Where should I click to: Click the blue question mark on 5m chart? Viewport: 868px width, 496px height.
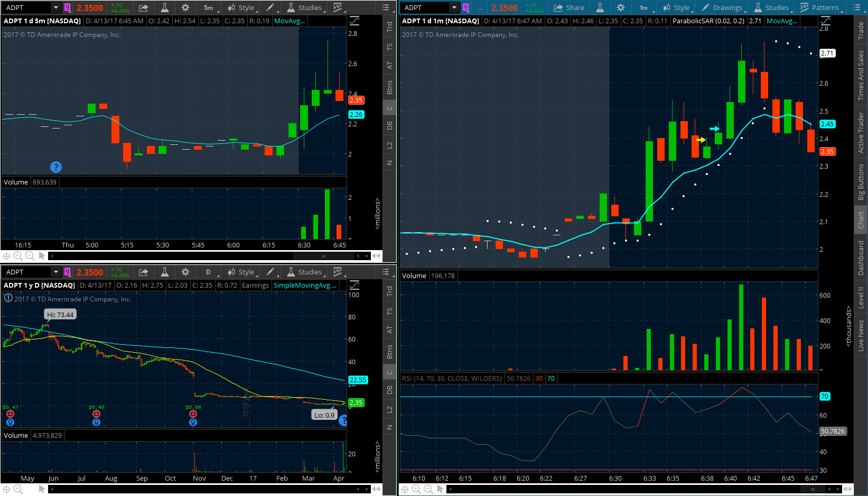[56, 167]
